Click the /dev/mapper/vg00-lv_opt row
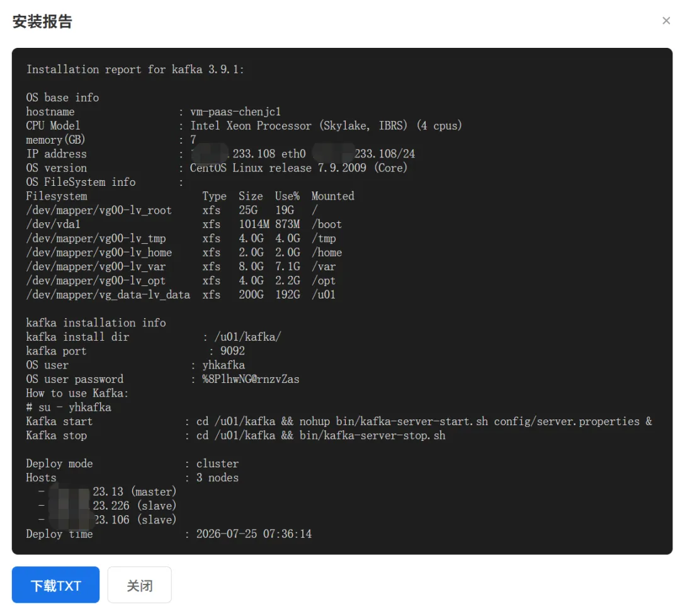This screenshot has height=616, width=680. (x=181, y=281)
